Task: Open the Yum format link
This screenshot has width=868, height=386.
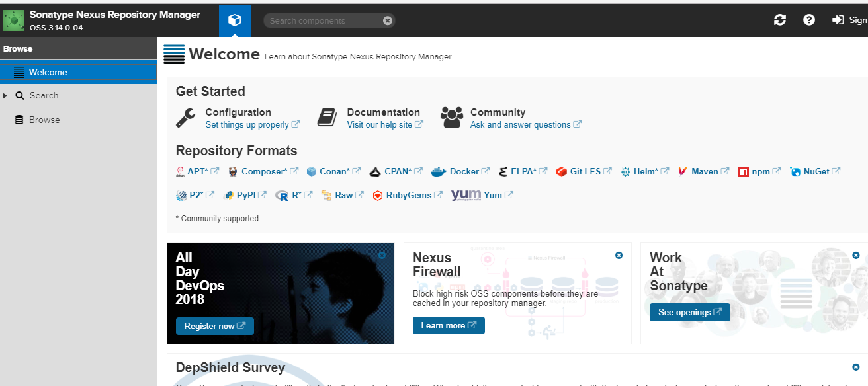Action: pos(499,195)
